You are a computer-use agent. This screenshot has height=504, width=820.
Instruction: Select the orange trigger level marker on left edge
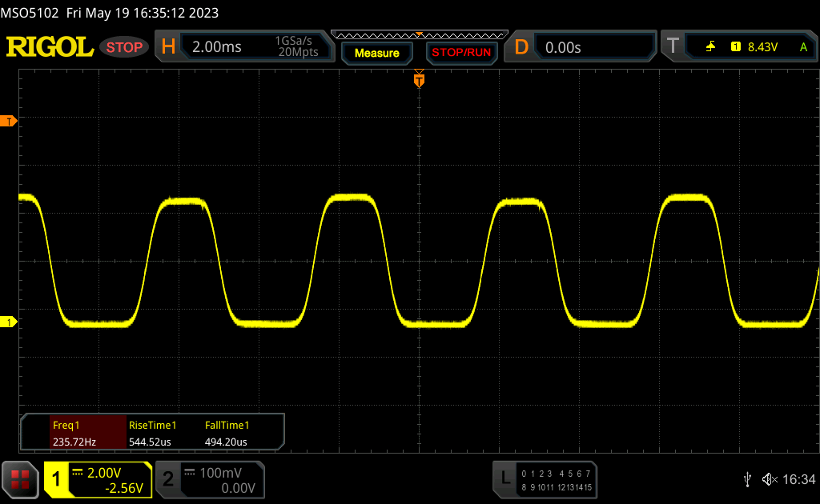click(10, 121)
